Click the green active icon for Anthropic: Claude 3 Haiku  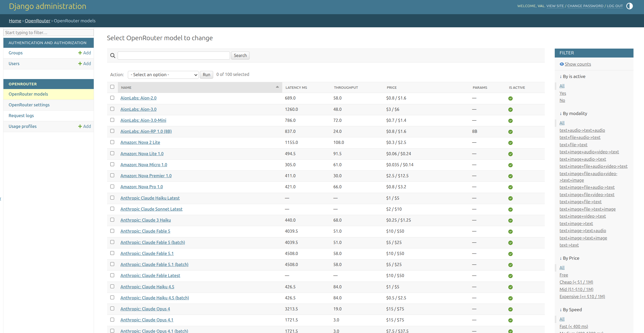[x=510, y=221]
